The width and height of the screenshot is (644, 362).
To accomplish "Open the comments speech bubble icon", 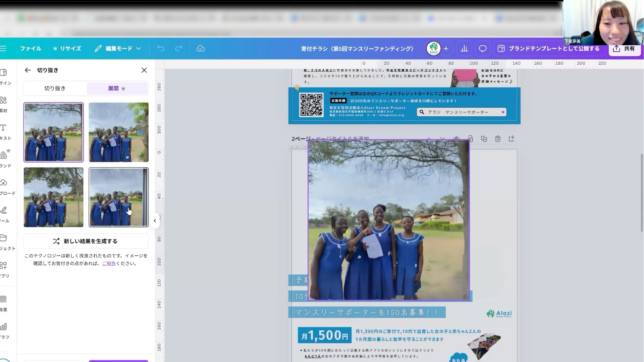I will click(483, 49).
